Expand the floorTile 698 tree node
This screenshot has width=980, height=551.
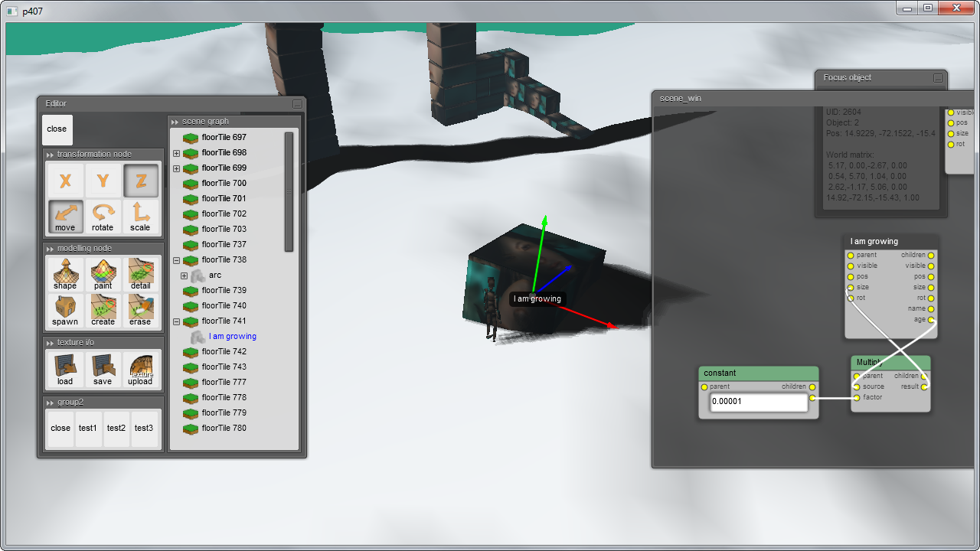[x=177, y=153]
